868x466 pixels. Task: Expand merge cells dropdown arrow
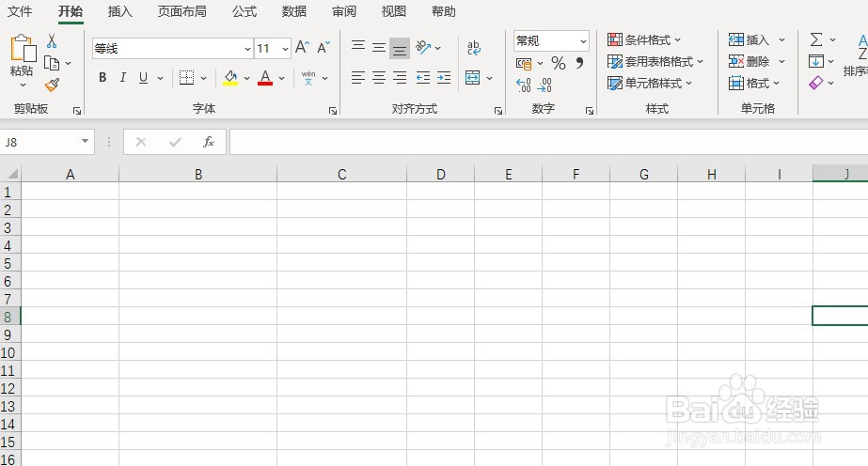point(489,79)
